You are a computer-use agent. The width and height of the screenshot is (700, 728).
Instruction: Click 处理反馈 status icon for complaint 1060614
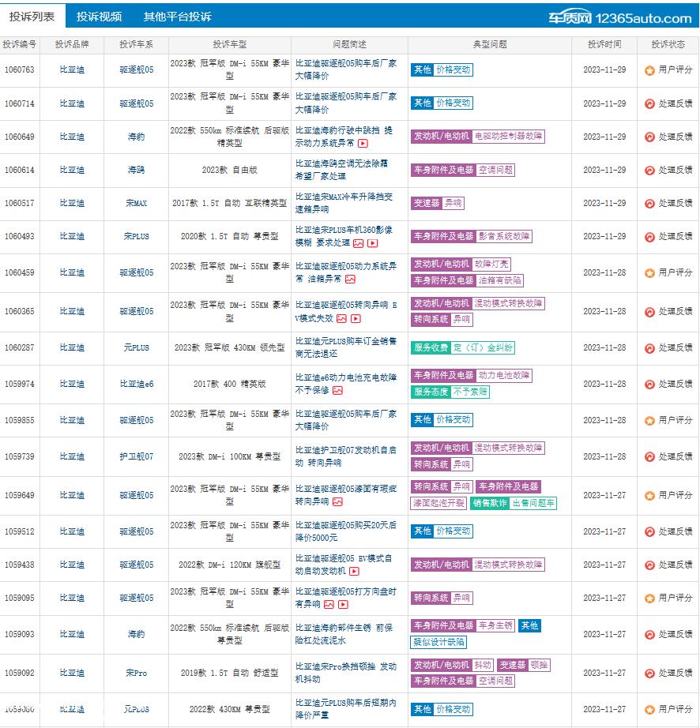tap(649, 171)
